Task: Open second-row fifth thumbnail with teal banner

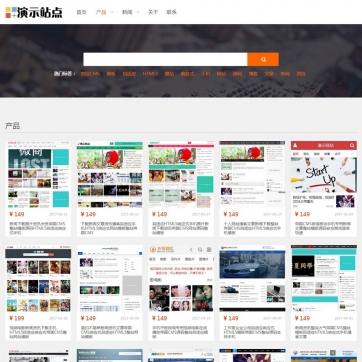Action: 324,279
